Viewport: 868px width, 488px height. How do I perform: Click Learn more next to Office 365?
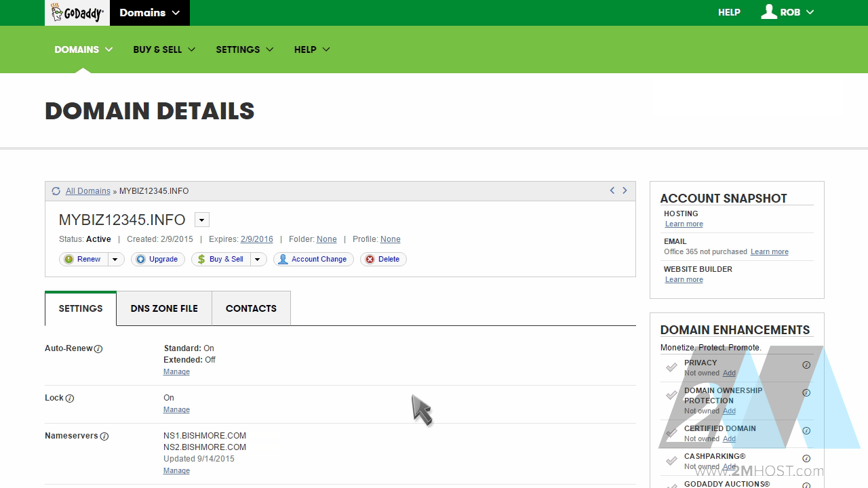coord(770,251)
